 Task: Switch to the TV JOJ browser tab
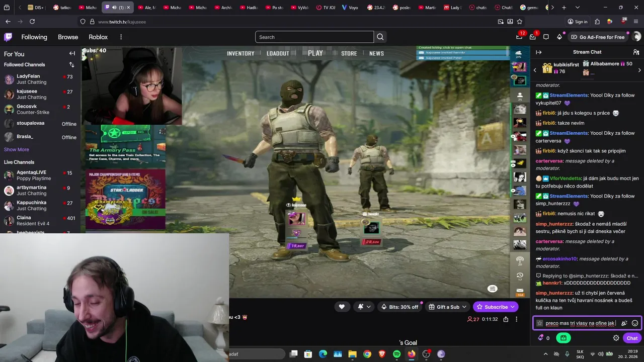tap(327, 8)
